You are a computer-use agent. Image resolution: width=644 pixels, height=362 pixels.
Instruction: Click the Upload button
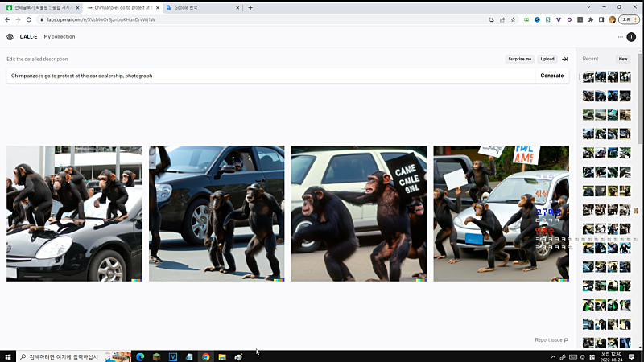[x=547, y=59]
